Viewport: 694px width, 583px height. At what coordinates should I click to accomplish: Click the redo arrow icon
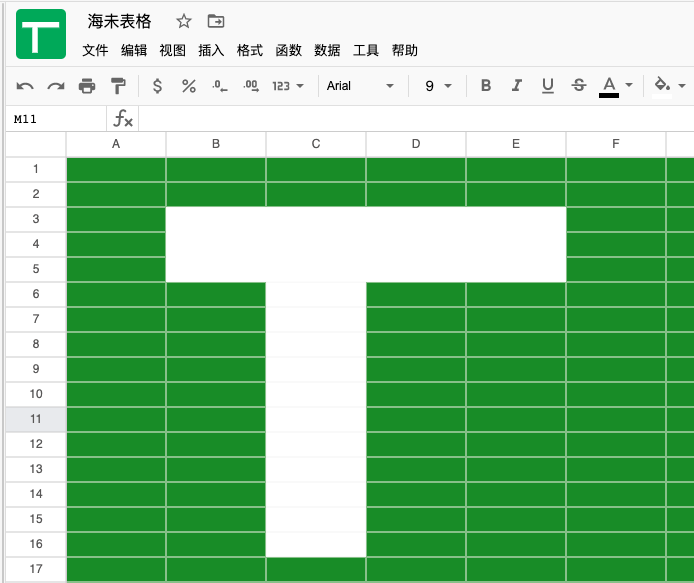56,86
